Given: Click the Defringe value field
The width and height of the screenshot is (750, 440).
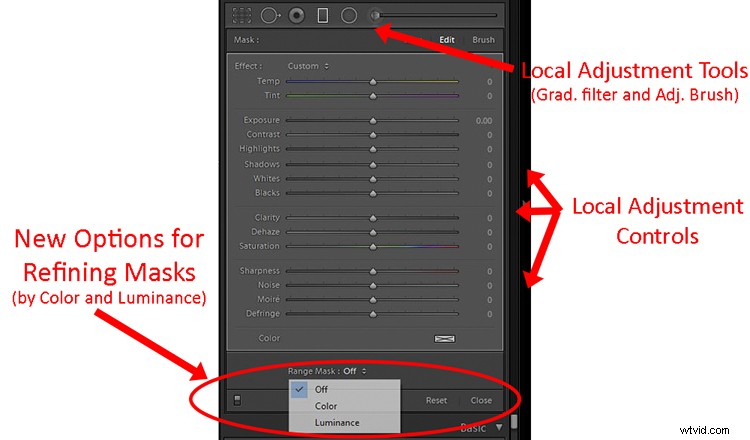Looking at the screenshot, I should pos(489,314).
